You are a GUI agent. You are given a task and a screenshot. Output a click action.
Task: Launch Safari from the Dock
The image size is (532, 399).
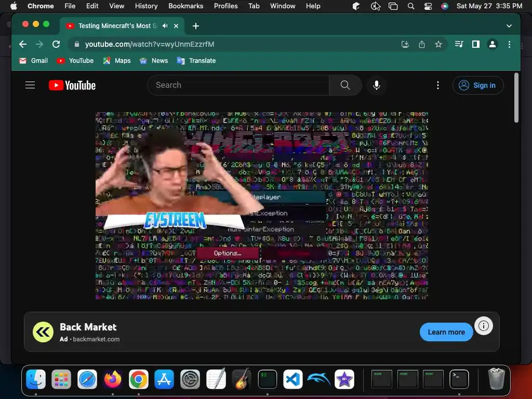(x=87, y=379)
